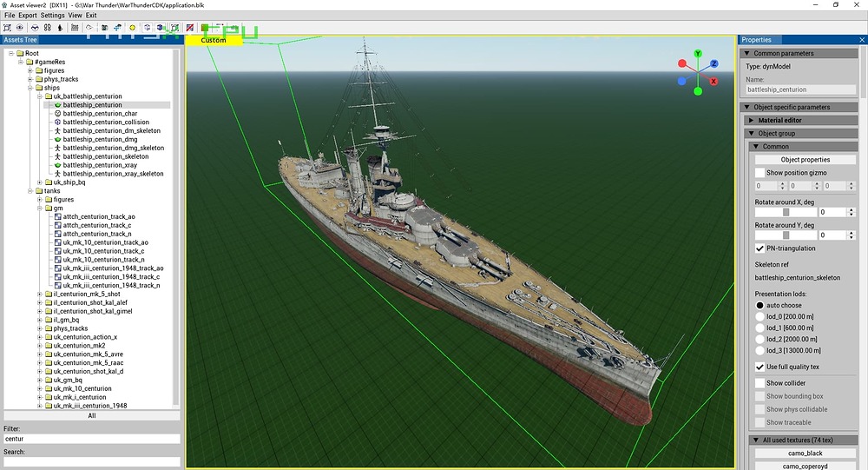Click the yellow circle toolbar icon

pyautogui.click(x=133, y=28)
